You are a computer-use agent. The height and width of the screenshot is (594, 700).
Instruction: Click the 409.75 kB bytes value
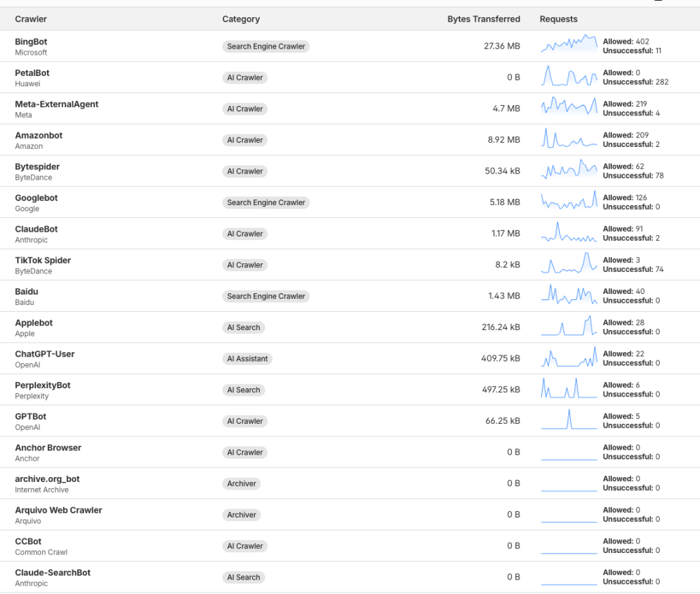click(500, 358)
